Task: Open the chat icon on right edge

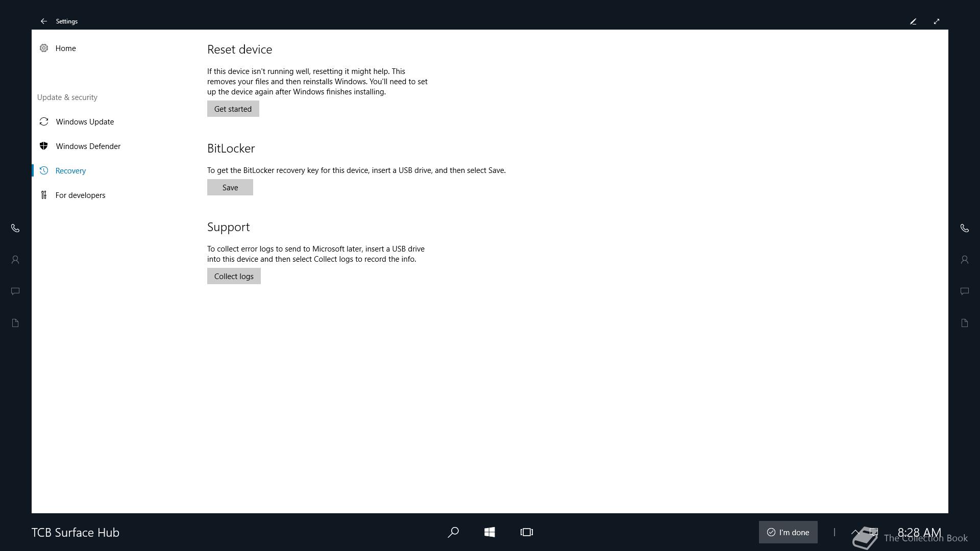Action: [964, 291]
